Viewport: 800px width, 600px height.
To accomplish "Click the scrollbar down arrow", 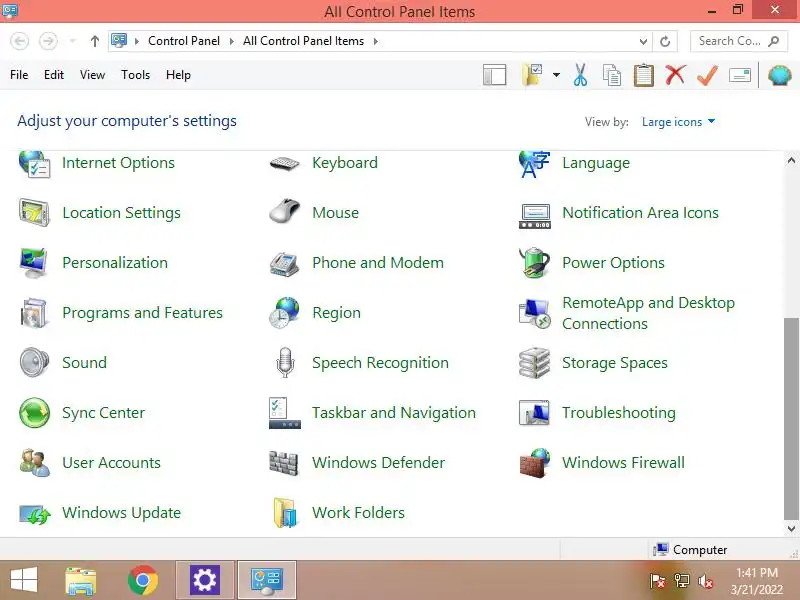I will [x=791, y=529].
